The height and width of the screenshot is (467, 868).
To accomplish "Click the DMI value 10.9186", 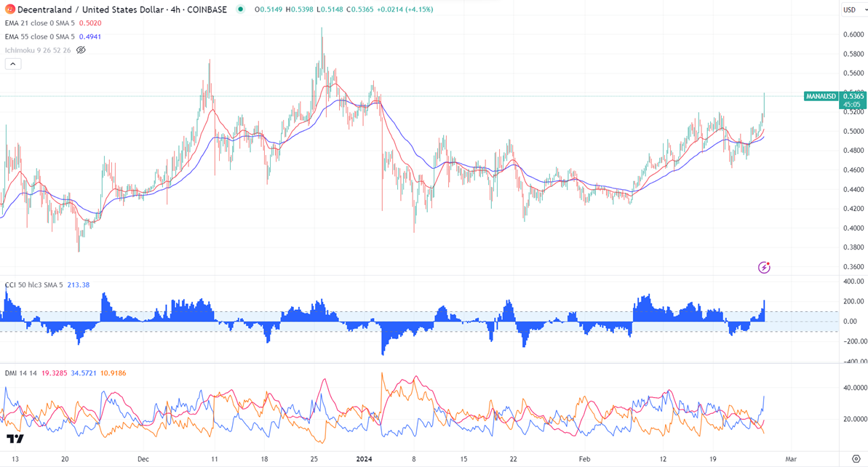I will [113, 373].
